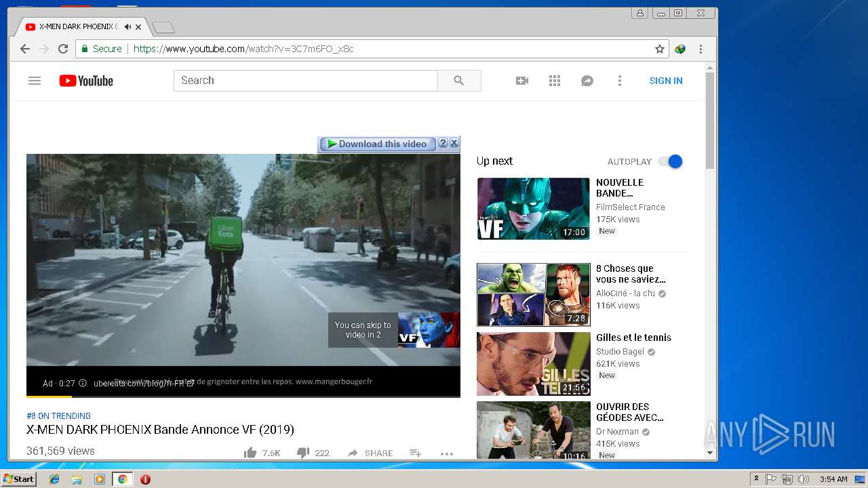
Task: Open the FilmSelect France channel name
Action: tap(631, 207)
